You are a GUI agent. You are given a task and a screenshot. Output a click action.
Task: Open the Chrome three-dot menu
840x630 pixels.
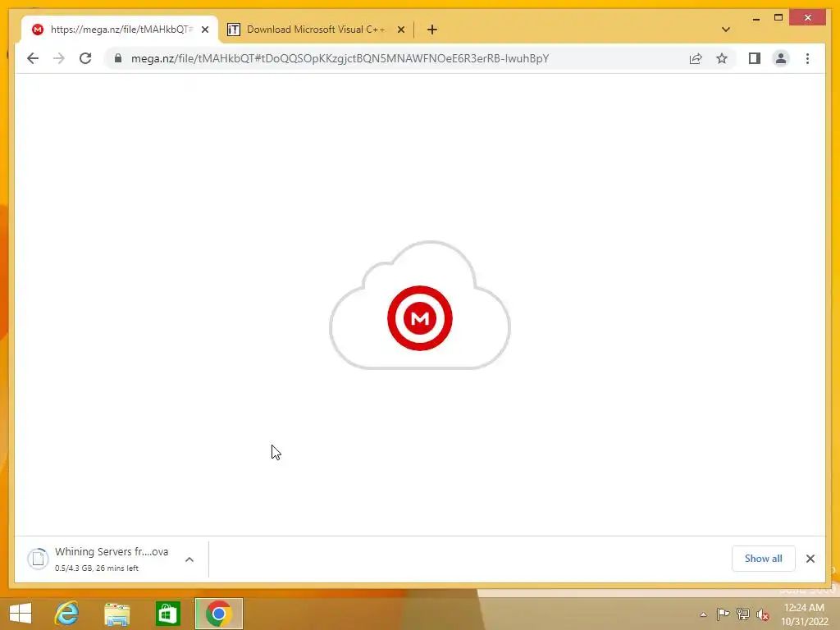coord(807,58)
